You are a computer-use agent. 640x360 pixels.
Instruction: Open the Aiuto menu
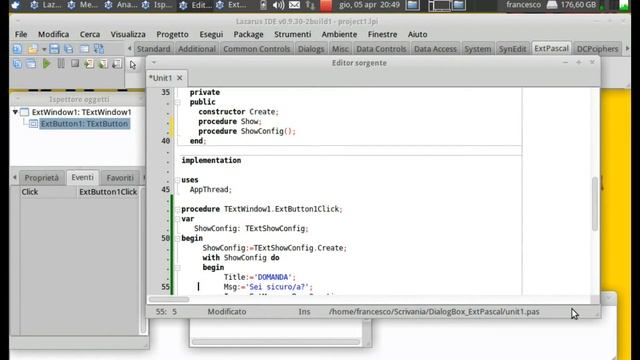pyautogui.click(x=417, y=34)
